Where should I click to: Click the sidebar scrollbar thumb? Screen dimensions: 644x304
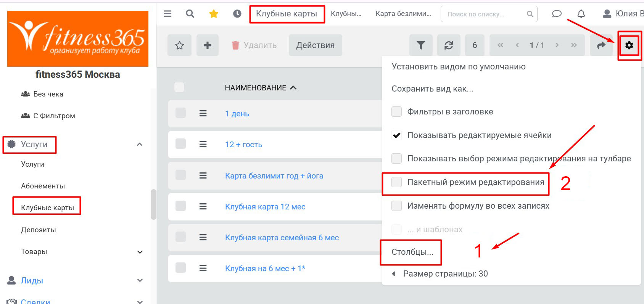153,204
